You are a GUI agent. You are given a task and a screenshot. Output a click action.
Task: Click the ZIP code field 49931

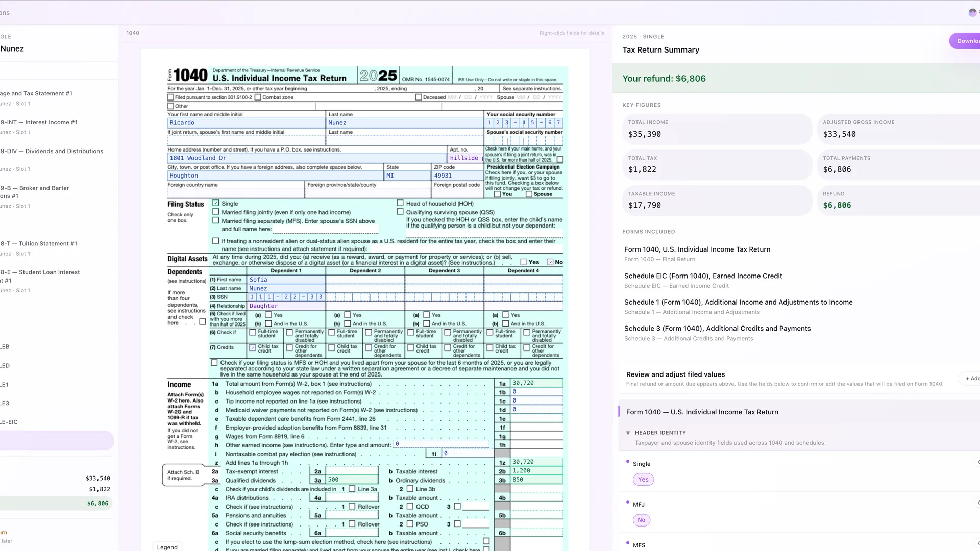pyautogui.click(x=457, y=176)
